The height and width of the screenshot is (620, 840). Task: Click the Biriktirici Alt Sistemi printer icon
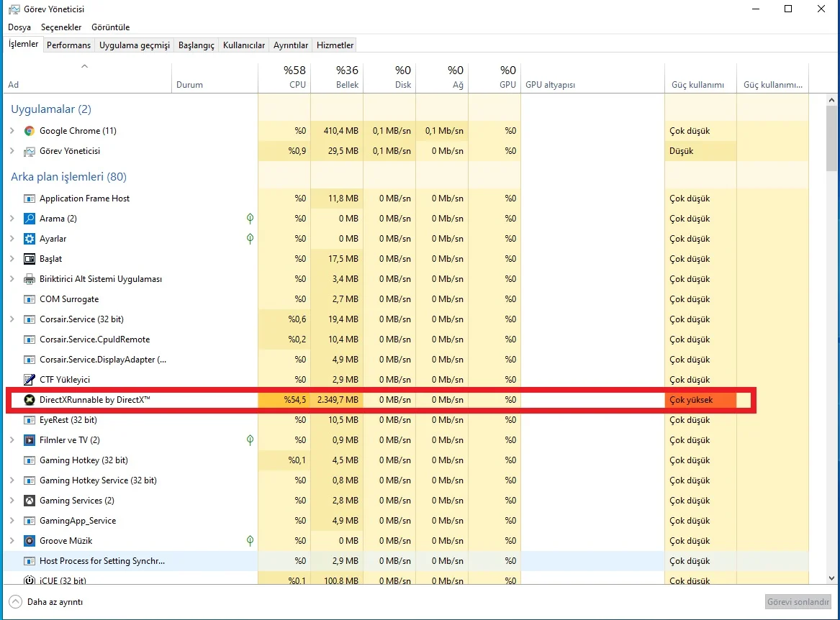click(x=30, y=279)
